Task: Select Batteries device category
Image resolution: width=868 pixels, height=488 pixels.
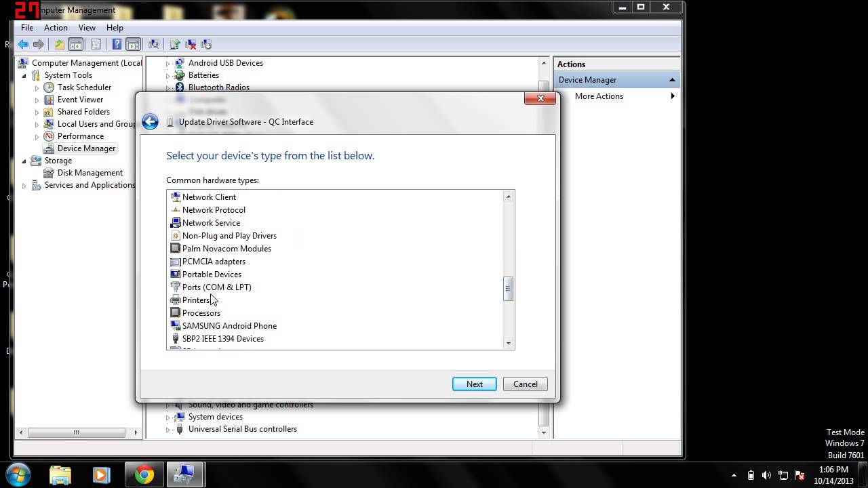Action: pyautogui.click(x=203, y=75)
